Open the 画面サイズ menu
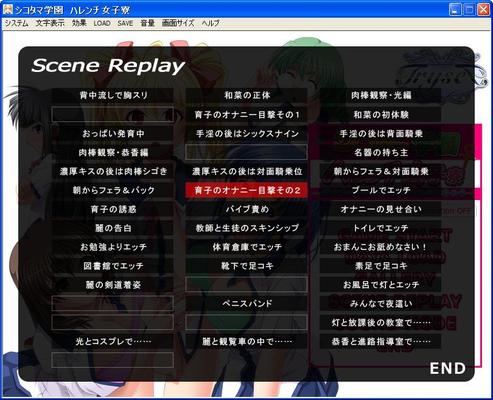Image resolution: width=493 pixels, height=400 pixels. click(x=178, y=23)
